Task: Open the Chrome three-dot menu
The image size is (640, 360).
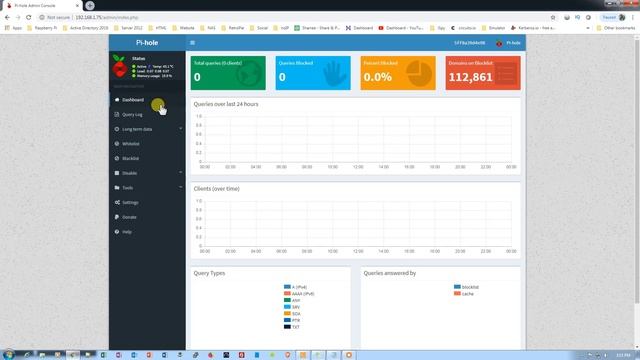Action: (633, 18)
